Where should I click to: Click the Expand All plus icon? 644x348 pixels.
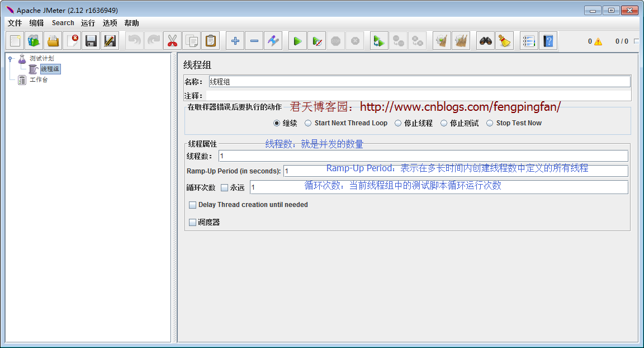[x=235, y=41]
